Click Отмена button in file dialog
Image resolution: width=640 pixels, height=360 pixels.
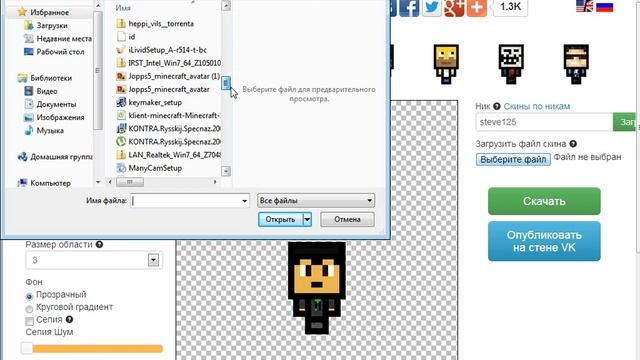point(347,220)
